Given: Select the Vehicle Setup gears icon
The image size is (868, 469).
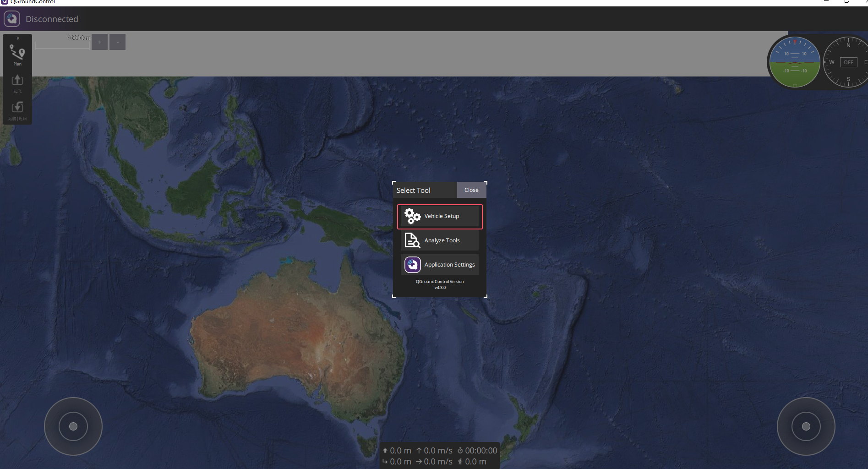Looking at the screenshot, I should [412, 216].
